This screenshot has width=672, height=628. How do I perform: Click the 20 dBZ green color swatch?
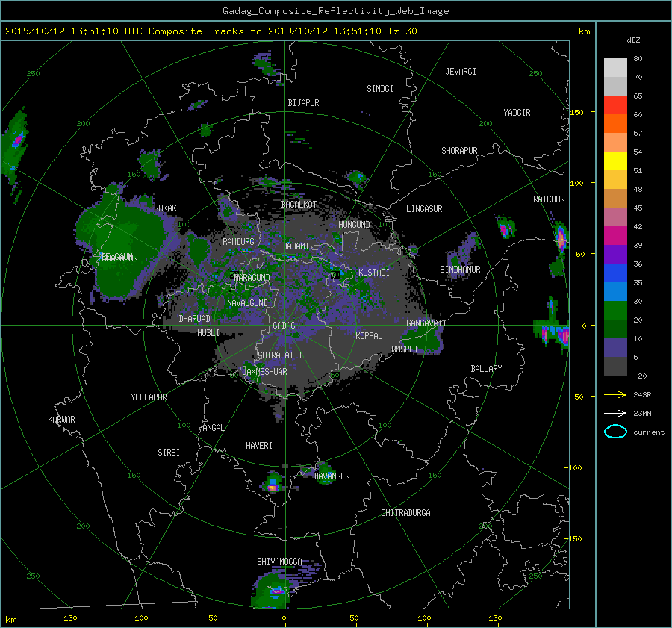pyautogui.click(x=615, y=311)
